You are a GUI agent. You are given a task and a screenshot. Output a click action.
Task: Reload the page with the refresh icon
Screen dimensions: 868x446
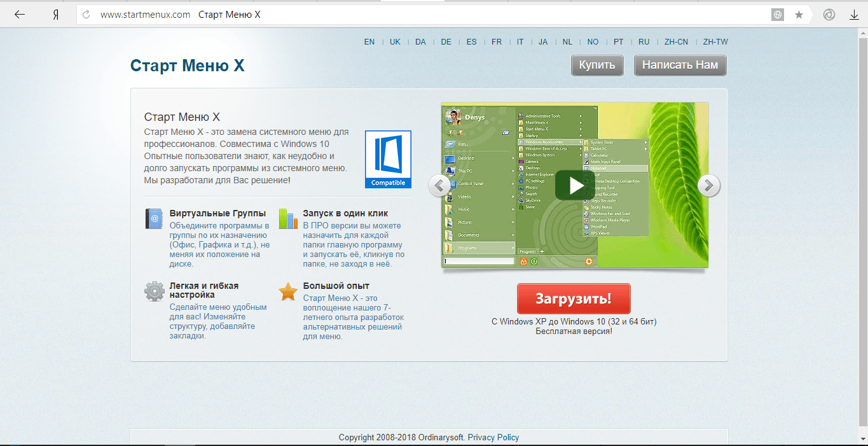pos(86,15)
